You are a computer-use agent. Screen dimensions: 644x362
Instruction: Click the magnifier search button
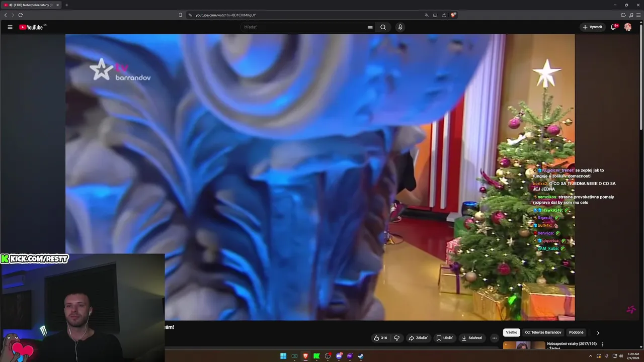383,27
